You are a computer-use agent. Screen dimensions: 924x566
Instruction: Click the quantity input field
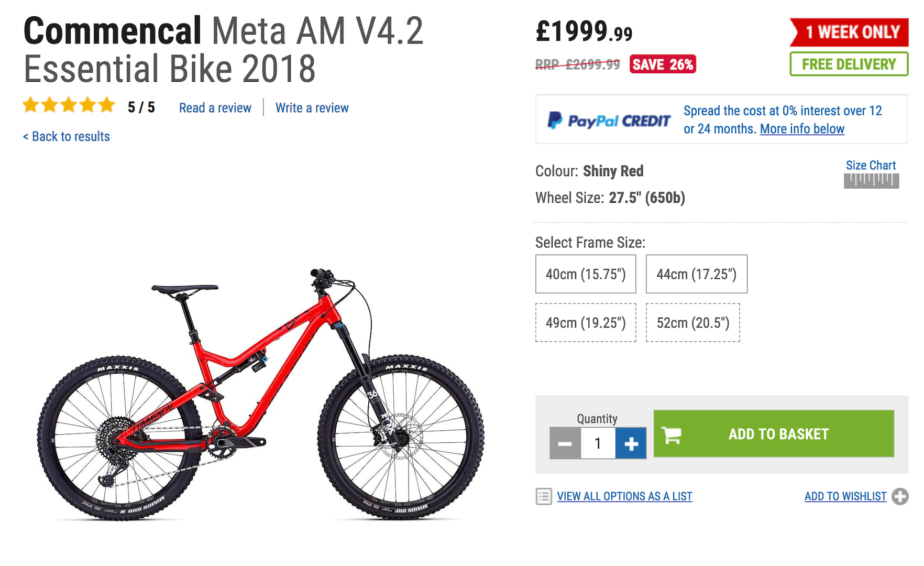[598, 443]
